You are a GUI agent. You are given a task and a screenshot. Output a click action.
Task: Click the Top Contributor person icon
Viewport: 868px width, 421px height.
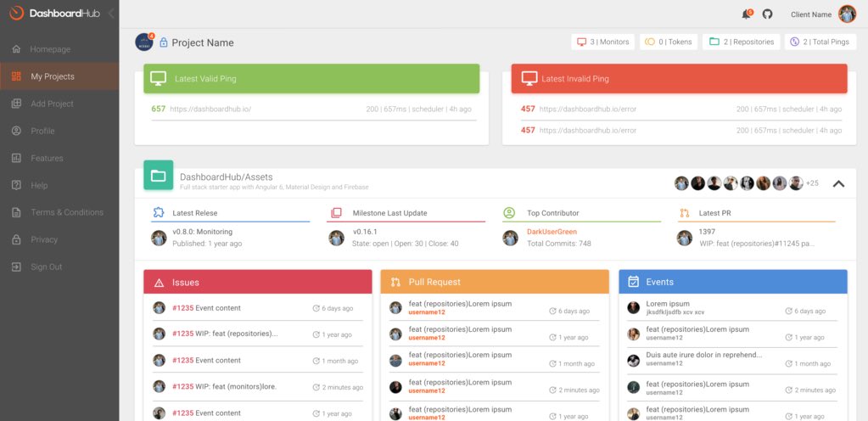click(509, 213)
